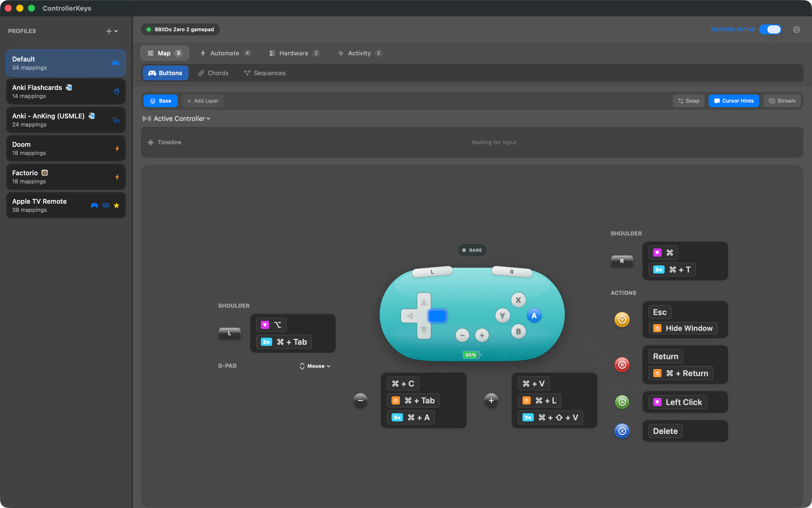Click the gold star on Apple TV Remote
812x508 pixels.
click(116, 205)
